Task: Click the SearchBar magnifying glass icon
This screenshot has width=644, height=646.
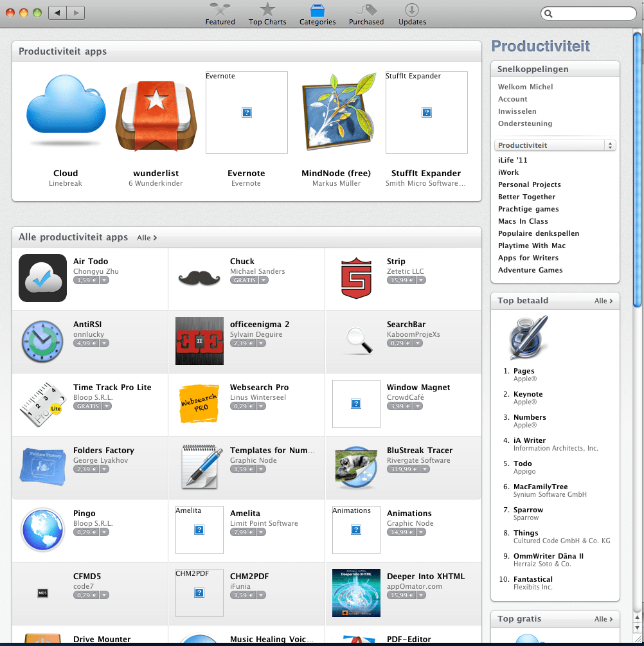Action: (359, 341)
